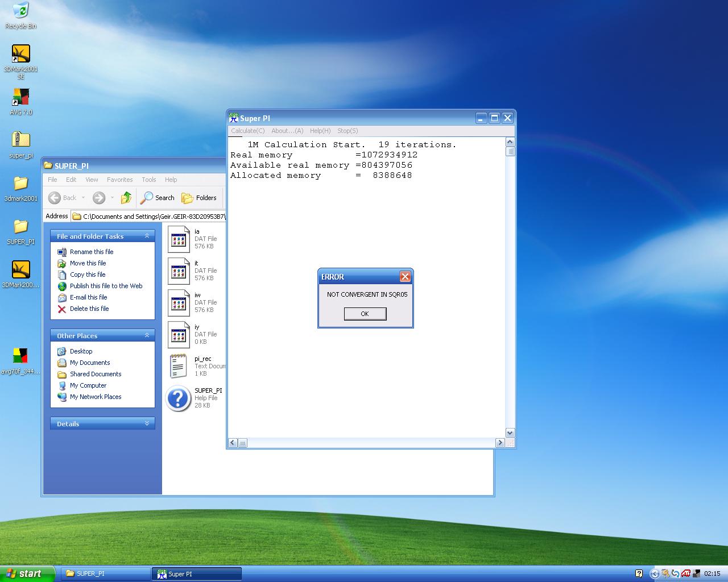Screen dimensions: 728x582
Task: Click the Forward arrow in Explorer toolbar
Action: pyautogui.click(x=99, y=198)
